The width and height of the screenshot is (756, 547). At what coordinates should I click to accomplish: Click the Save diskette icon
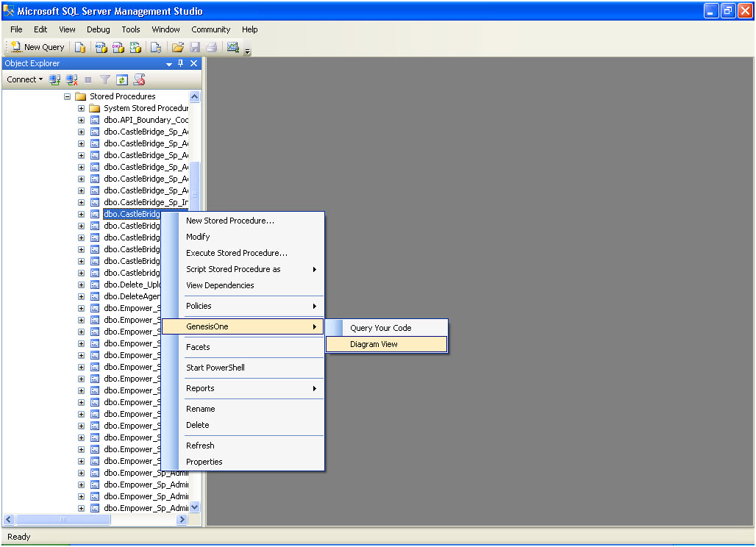pyautogui.click(x=195, y=47)
